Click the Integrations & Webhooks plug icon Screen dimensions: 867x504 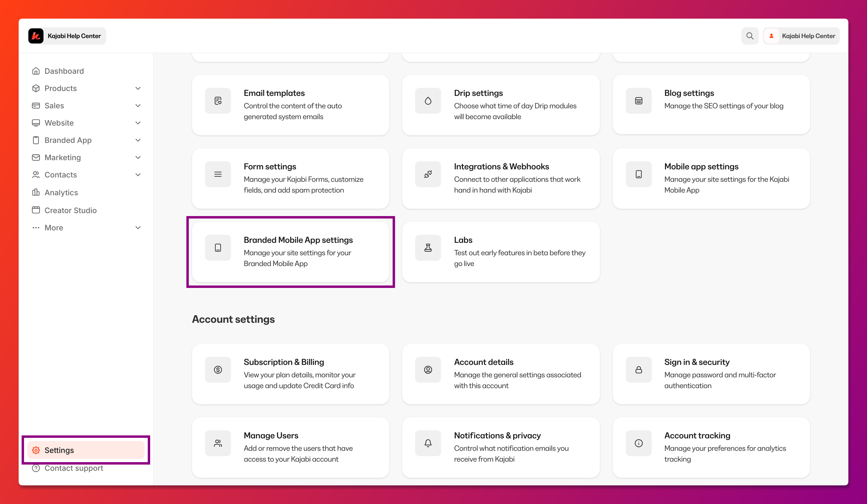point(428,174)
